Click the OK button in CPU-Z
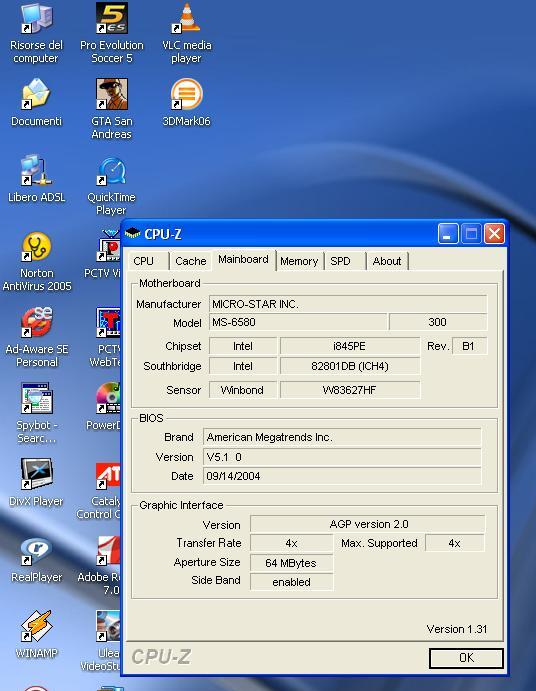Screen dimensions: 536x691 [x=466, y=658]
